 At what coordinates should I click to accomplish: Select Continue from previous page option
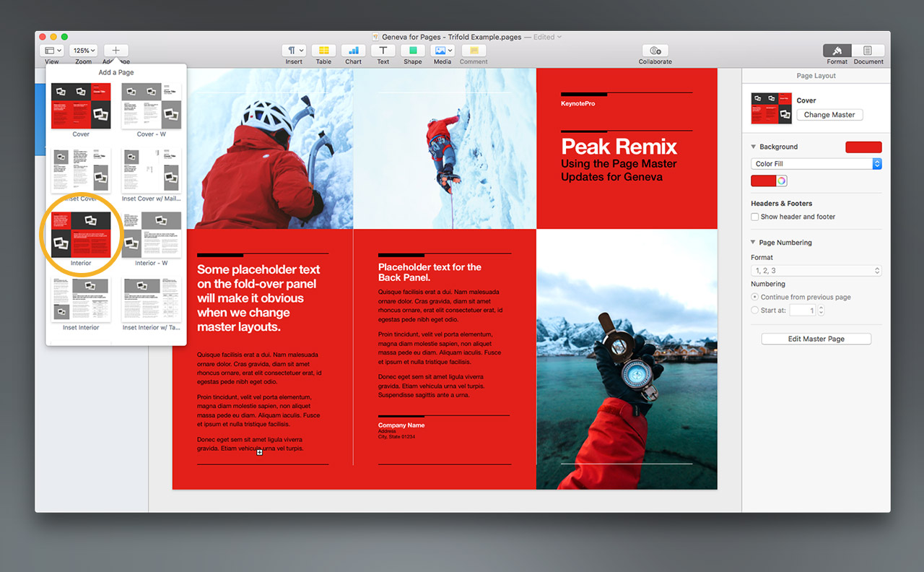[755, 297]
